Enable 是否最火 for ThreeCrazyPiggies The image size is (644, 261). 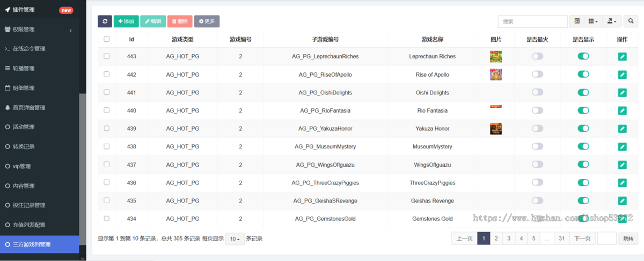(x=537, y=183)
